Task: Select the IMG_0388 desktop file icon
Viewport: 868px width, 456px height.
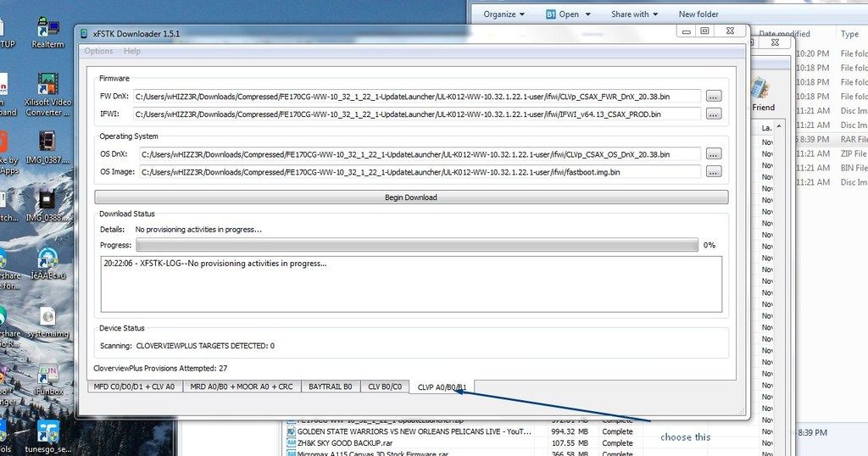Action: pos(47,201)
